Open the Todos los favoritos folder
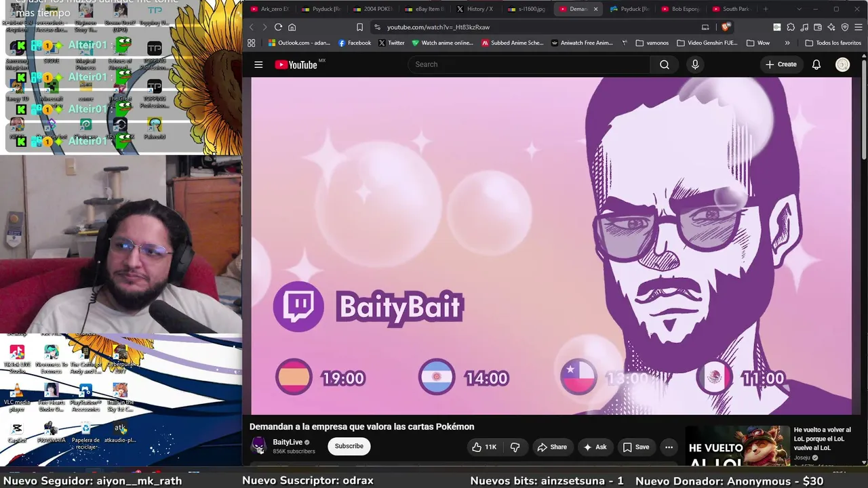 [x=833, y=43]
